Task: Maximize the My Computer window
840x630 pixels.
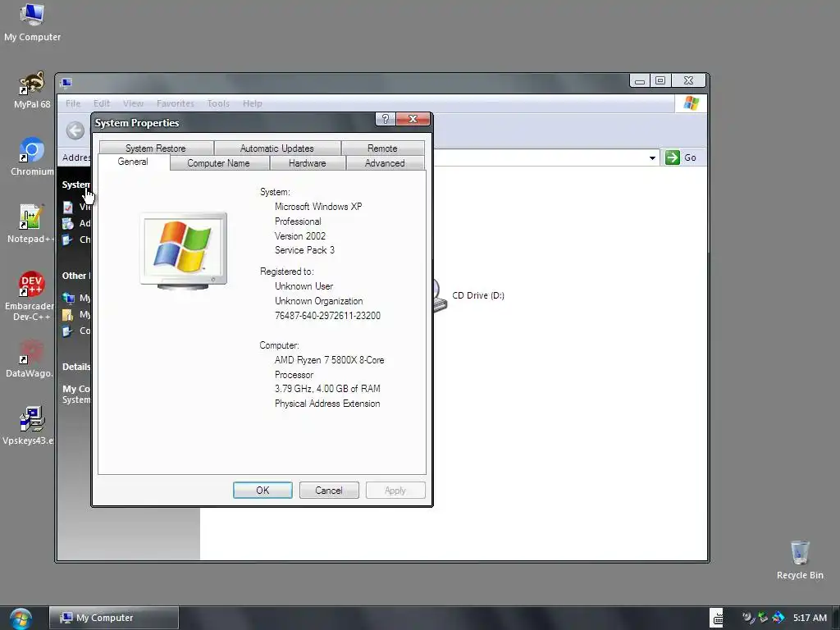Action: [x=660, y=80]
